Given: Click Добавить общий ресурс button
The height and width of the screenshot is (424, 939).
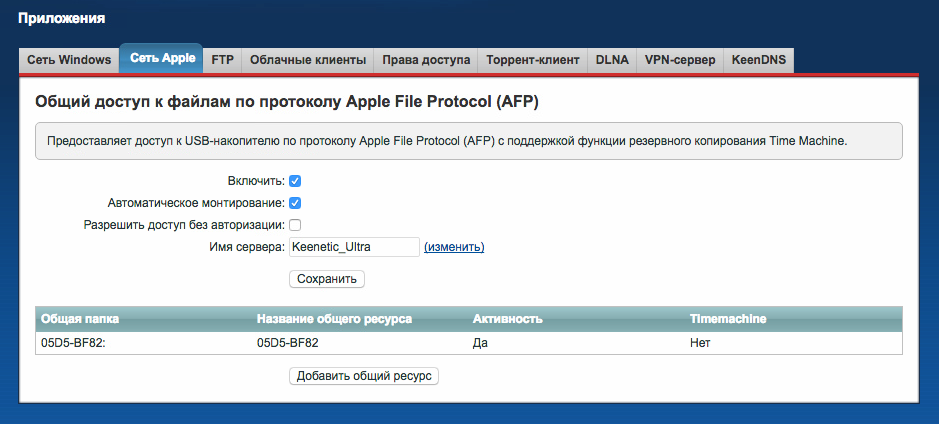Looking at the screenshot, I should tap(364, 376).
